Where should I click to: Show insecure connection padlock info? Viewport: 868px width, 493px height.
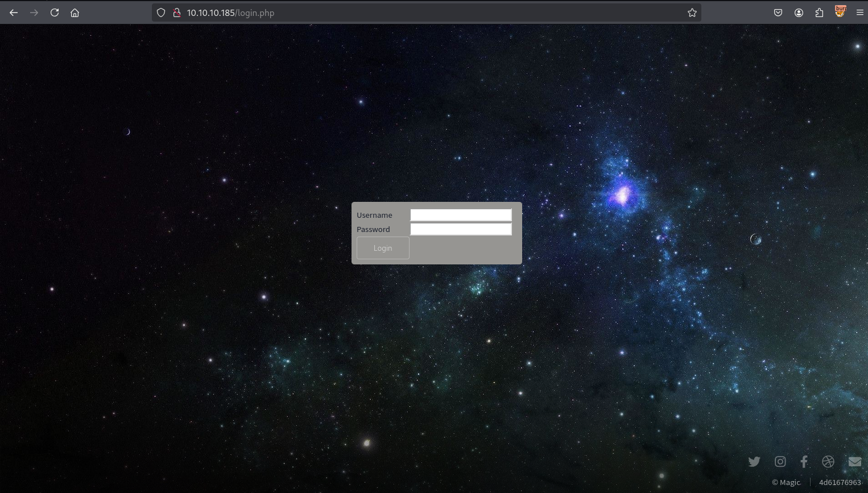coord(177,13)
